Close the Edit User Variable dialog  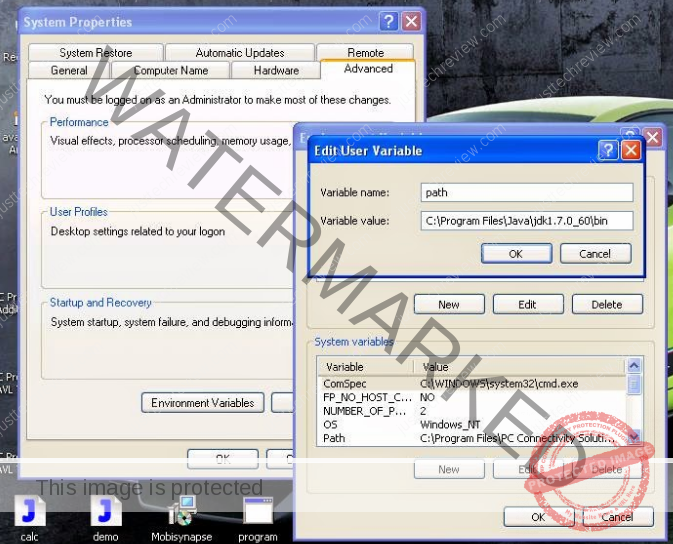631,150
